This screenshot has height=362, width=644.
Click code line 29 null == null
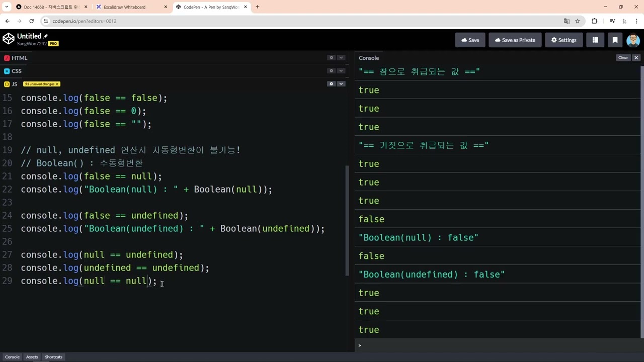(x=89, y=281)
